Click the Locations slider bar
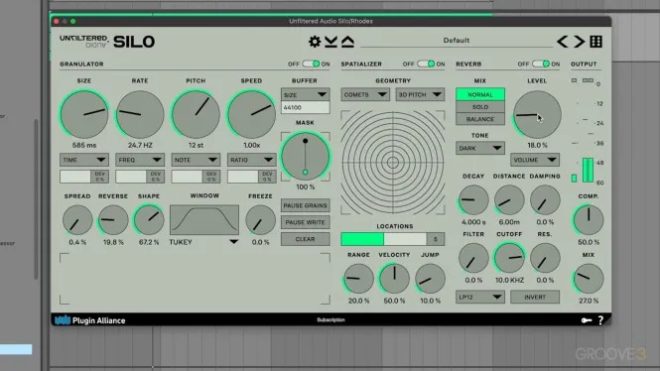 coord(384,239)
